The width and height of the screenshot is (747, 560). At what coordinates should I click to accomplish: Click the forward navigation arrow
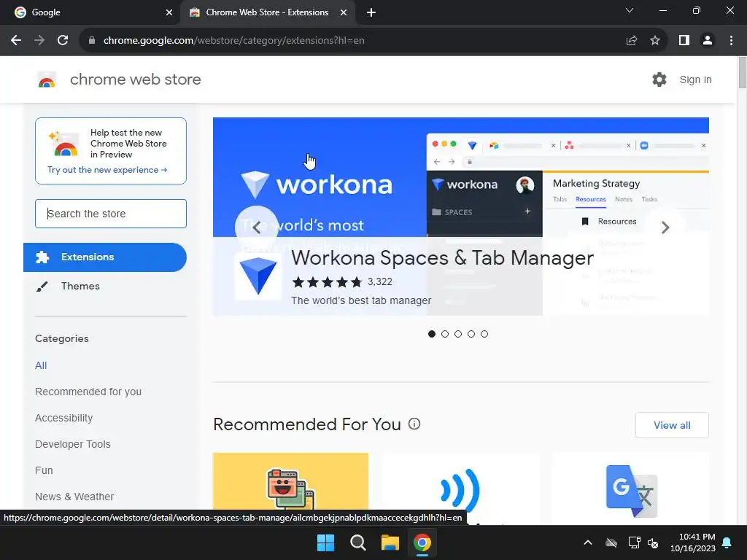pyautogui.click(x=39, y=41)
